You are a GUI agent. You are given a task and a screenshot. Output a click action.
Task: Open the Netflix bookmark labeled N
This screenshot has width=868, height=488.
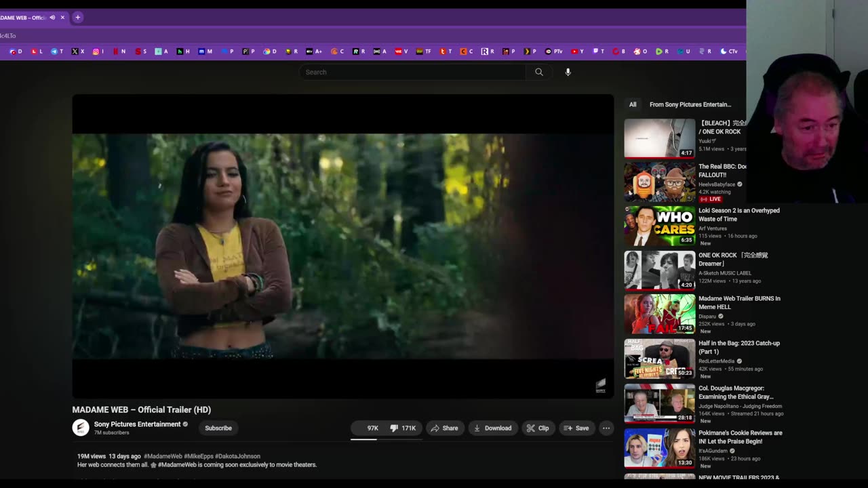(119, 52)
